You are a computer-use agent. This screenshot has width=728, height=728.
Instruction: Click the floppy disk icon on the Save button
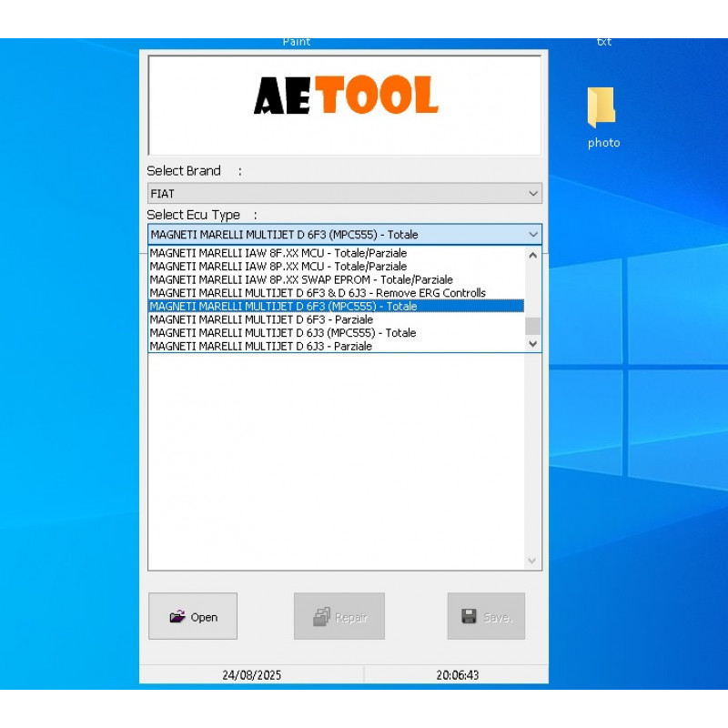(x=470, y=616)
